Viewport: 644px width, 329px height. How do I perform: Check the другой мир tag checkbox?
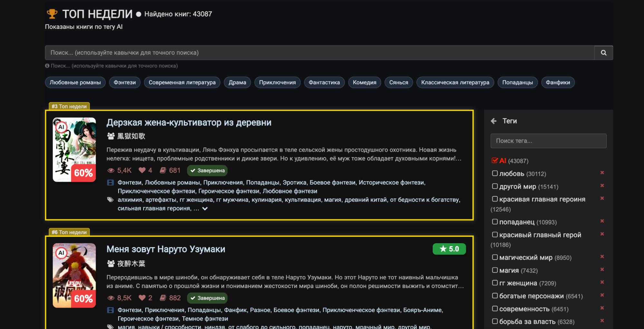click(x=495, y=186)
